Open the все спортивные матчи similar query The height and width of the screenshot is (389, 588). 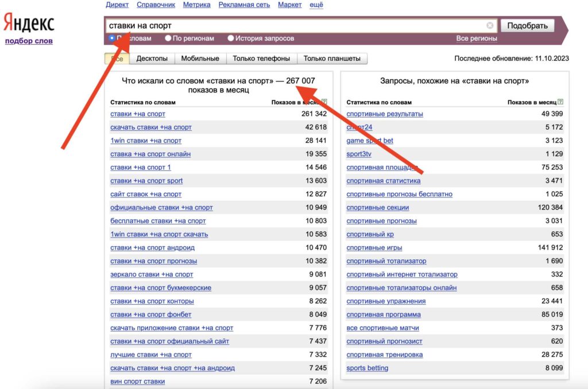pyautogui.click(x=382, y=328)
